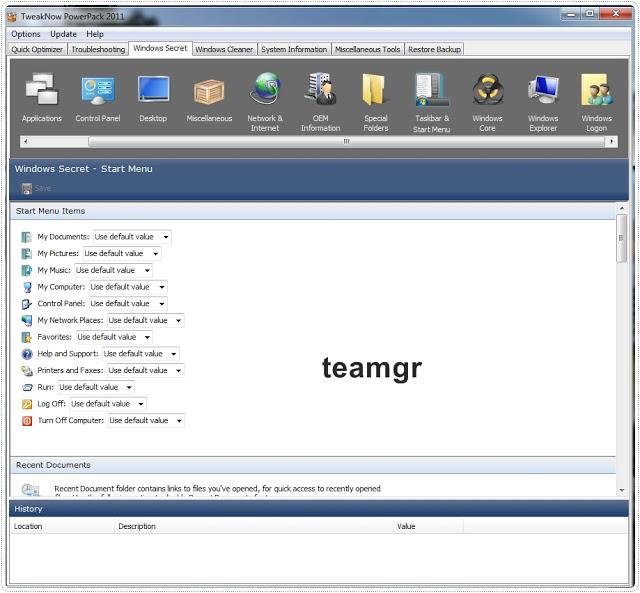Open the Favorites value dropdown
Viewport: 640px width, 593px height.
[x=115, y=337]
